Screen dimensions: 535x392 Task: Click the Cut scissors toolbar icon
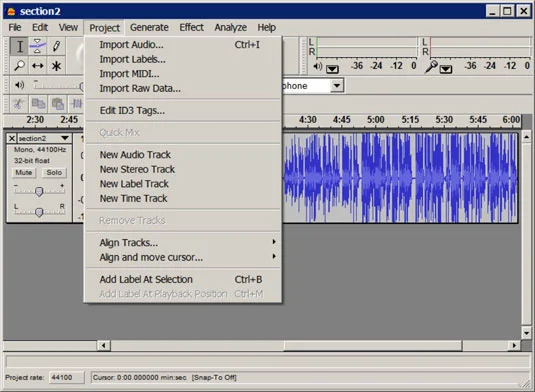(x=19, y=103)
